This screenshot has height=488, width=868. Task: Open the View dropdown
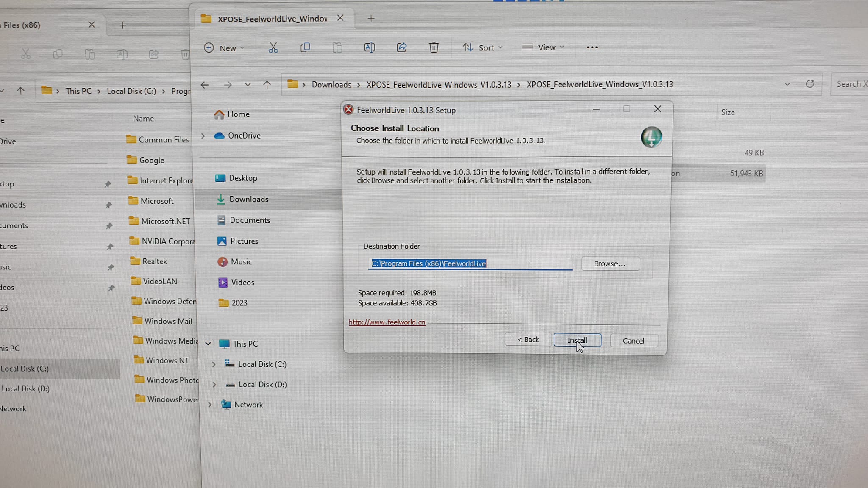click(543, 47)
